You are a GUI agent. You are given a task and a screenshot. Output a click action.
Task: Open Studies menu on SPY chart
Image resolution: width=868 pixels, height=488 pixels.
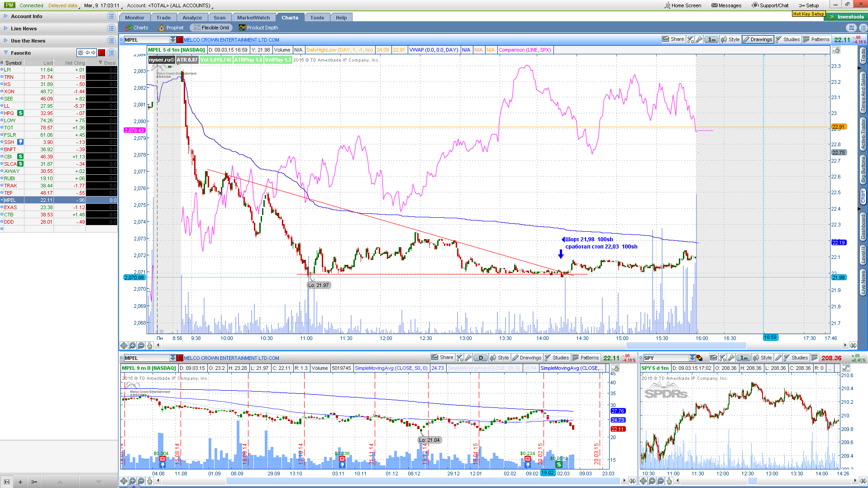[796, 358]
